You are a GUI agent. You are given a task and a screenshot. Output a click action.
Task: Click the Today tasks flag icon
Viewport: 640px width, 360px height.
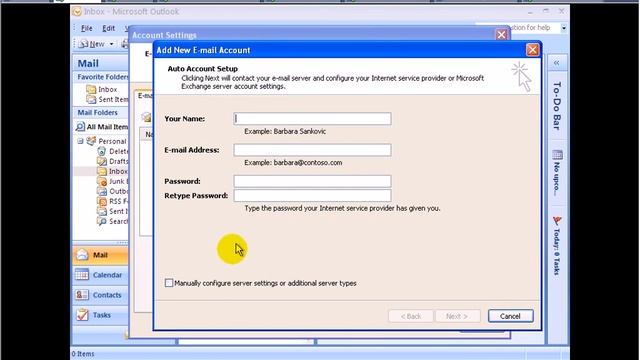pos(557,221)
